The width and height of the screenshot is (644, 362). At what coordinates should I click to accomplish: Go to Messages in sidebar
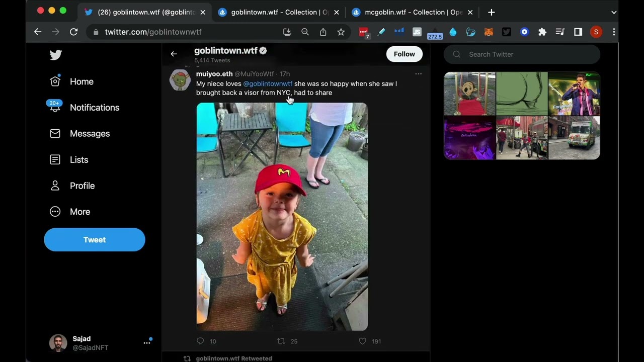pyautogui.click(x=79, y=134)
